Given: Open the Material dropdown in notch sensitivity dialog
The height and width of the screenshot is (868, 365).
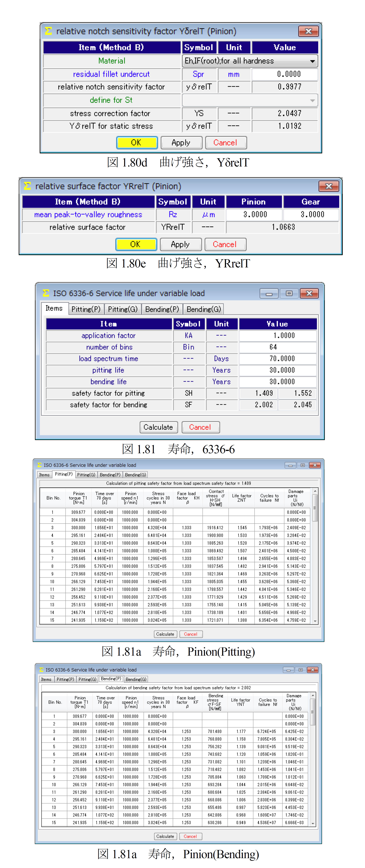Looking at the screenshot, I should (250, 61).
